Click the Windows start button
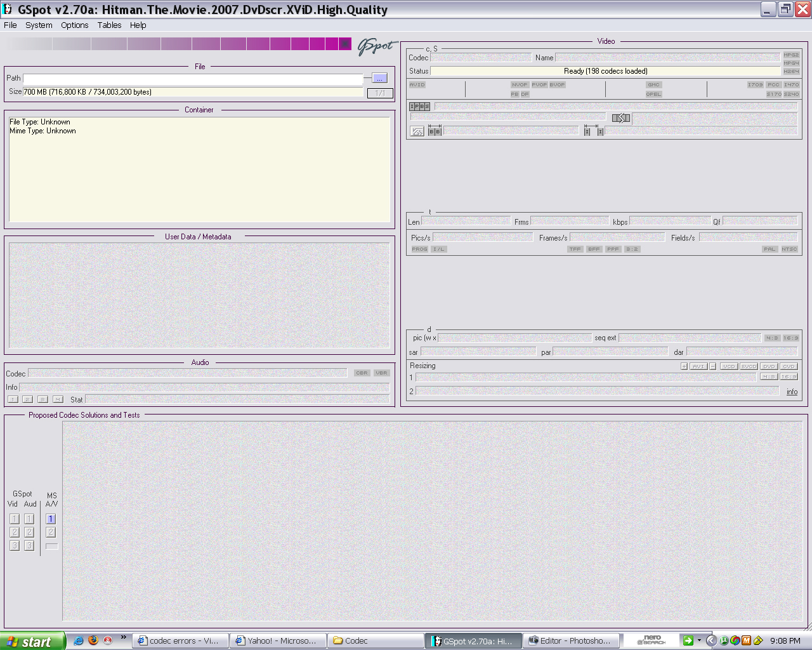The height and width of the screenshot is (650, 812). pos(32,641)
